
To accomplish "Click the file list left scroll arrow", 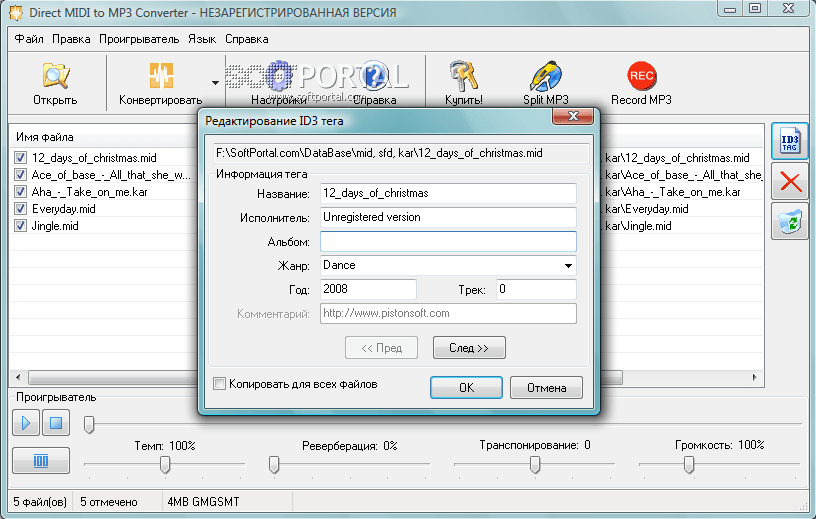I will click(x=18, y=377).
